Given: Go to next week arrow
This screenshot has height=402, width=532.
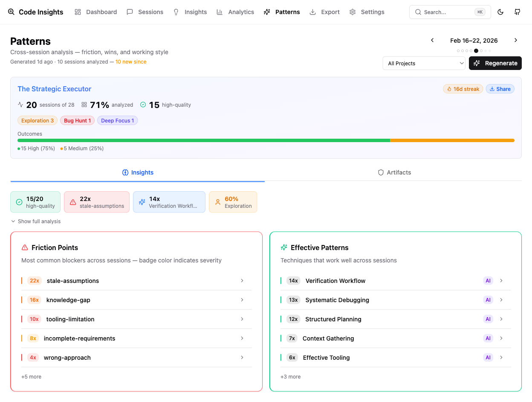Looking at the screenshot, I should point(516,40).
